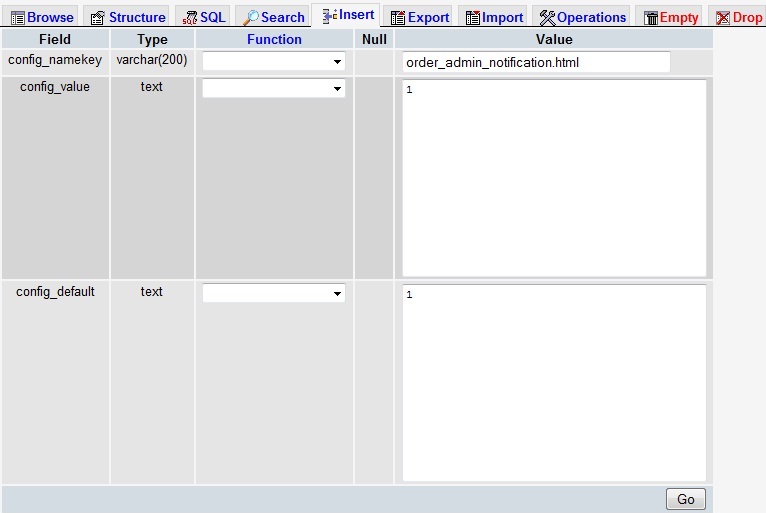Click the Insert row icon
The width and height of the screenshot is (766, 513).
coord(330,16)
